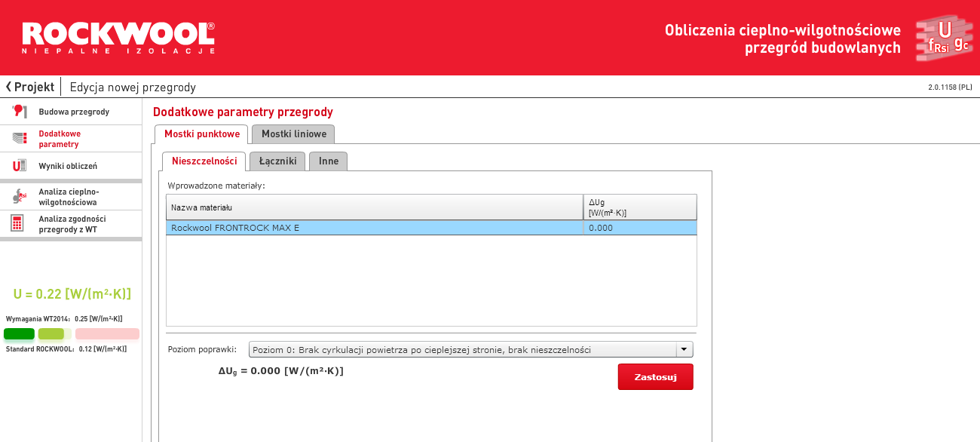Click the Wyniki obliczeń U icon
Screen dimensions: 980x442
tap(20, 166)
